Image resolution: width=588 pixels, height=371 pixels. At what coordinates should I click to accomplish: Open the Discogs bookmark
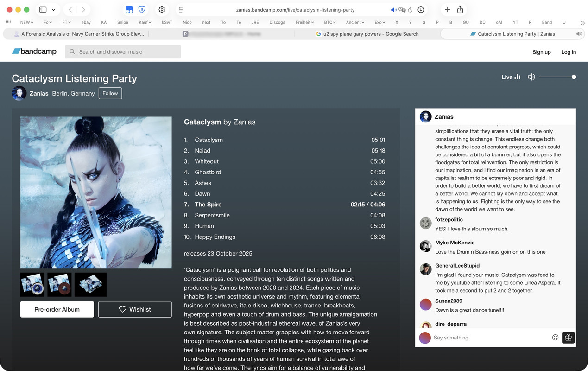click(x=277, y=22)
